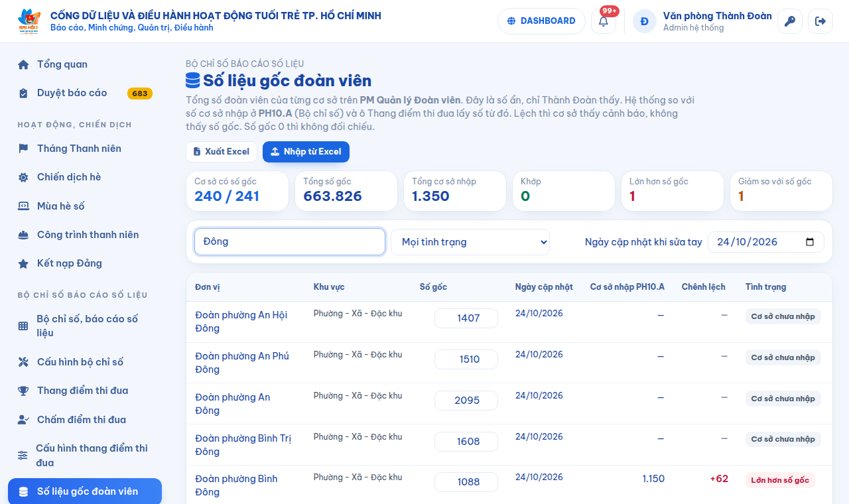Open the calendar picker in the date field
Viewport: 849px width, 504px height.
pyautogui.click(x=810, y=242)
